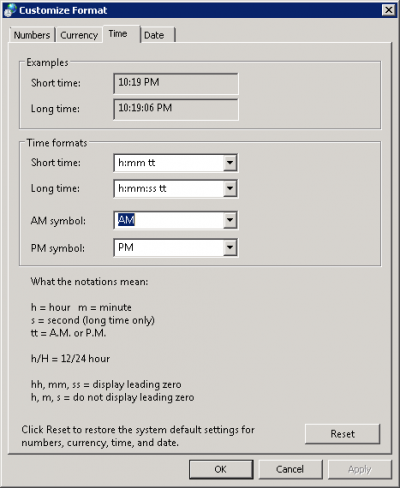
Task: Click the Apply button
Action: point(360,469)
